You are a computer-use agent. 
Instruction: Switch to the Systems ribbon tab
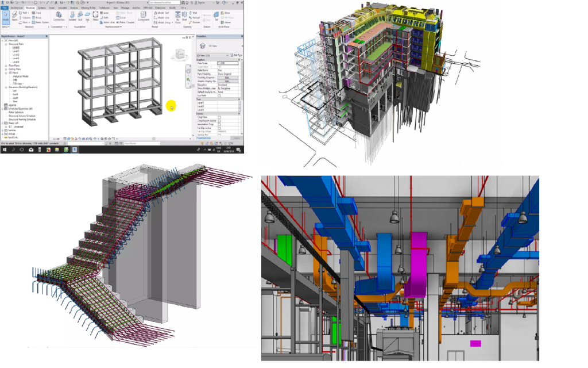(41, 8)
